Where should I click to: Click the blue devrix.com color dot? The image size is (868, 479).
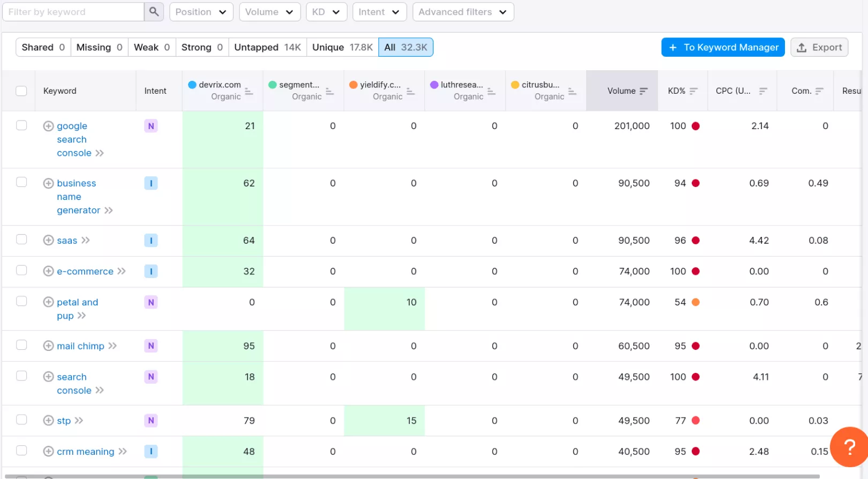click(x=192, y=85)
